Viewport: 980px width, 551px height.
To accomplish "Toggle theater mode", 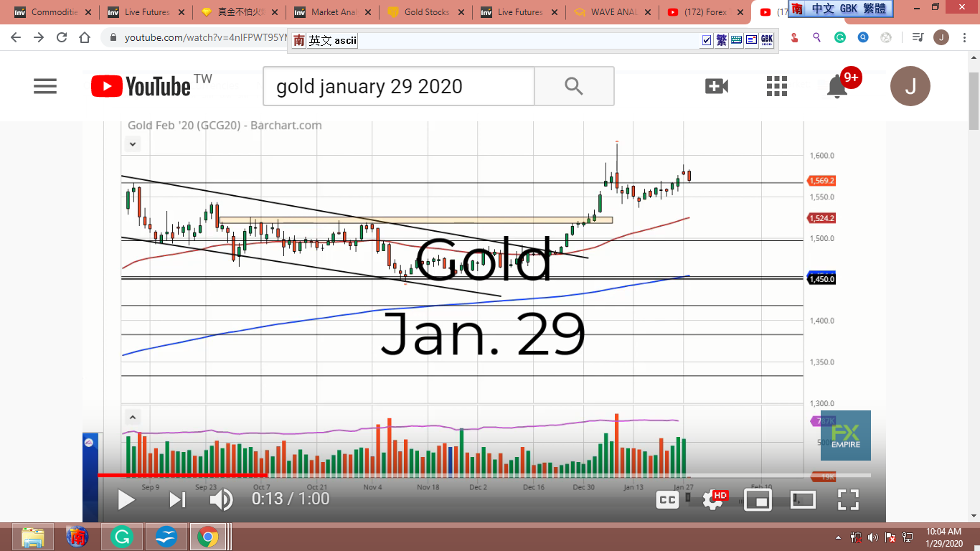I will tap(803, 500).
